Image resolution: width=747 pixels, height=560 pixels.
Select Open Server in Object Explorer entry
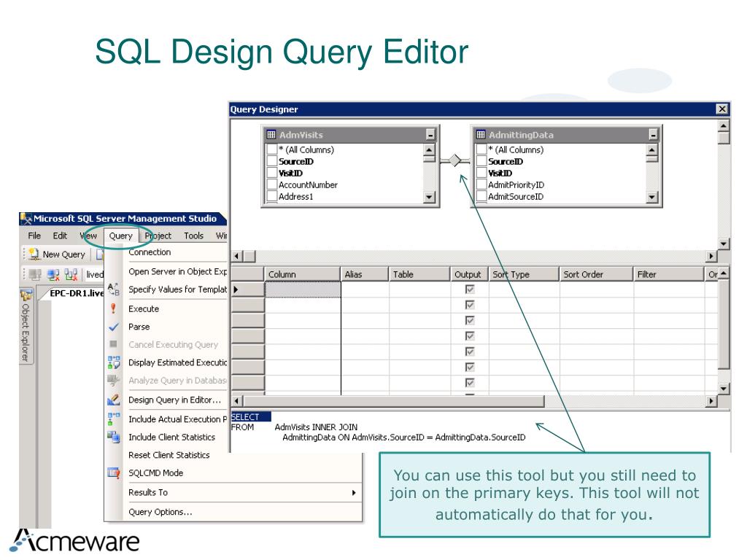point(177,271)
